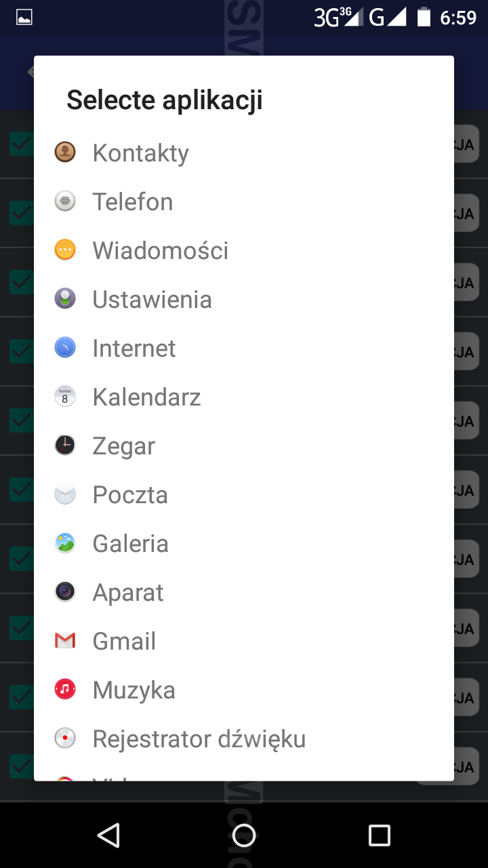Tap the Kontakty contacts icon
The image size is (488, 868).
pos(65,153)
